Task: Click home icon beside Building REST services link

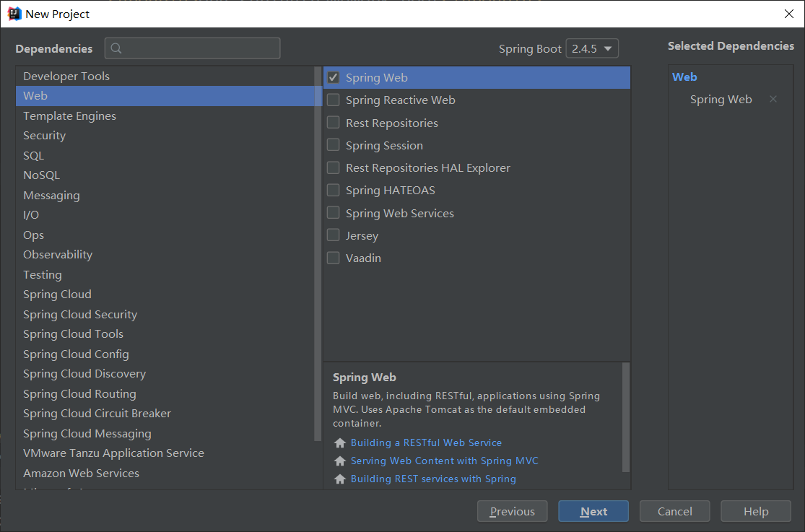Action: (x=340, y=479)
